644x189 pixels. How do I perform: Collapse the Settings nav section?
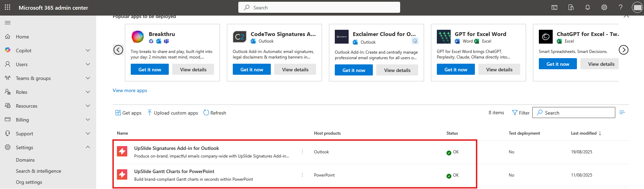click(88, 147)
